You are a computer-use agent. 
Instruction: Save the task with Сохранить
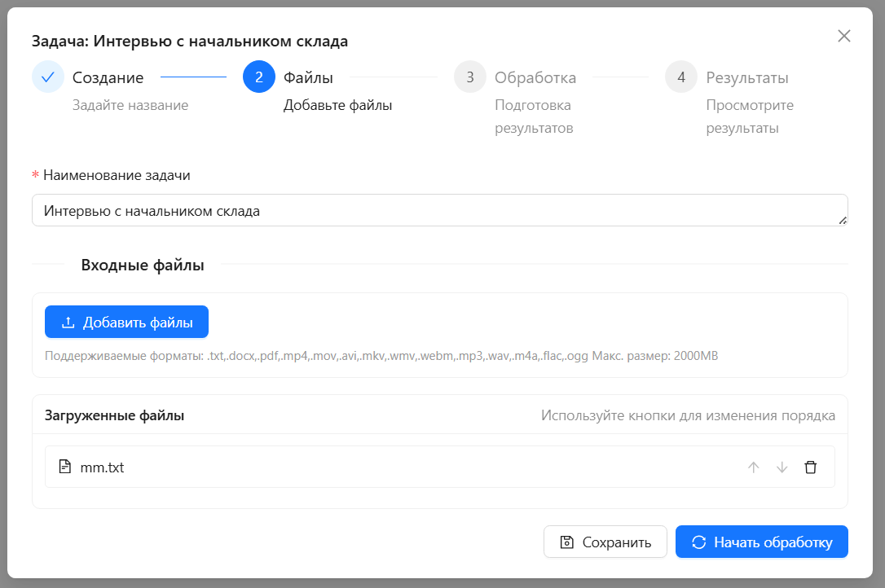605,542
